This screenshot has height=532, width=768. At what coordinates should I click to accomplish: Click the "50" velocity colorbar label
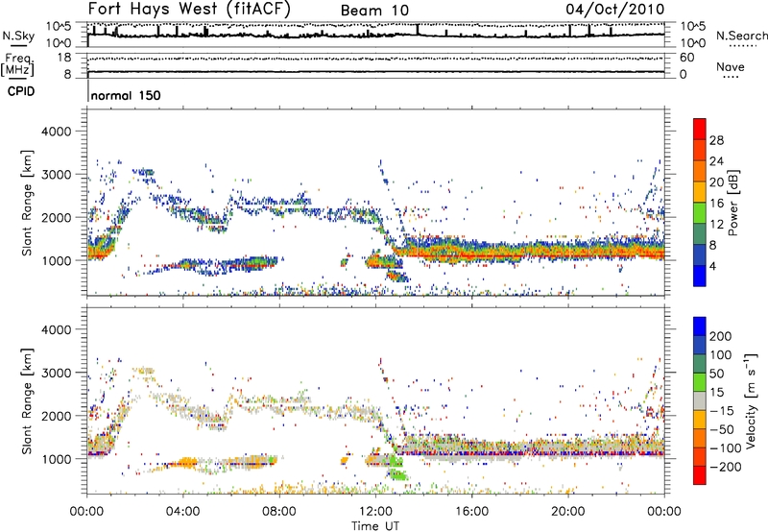(717, 374)
